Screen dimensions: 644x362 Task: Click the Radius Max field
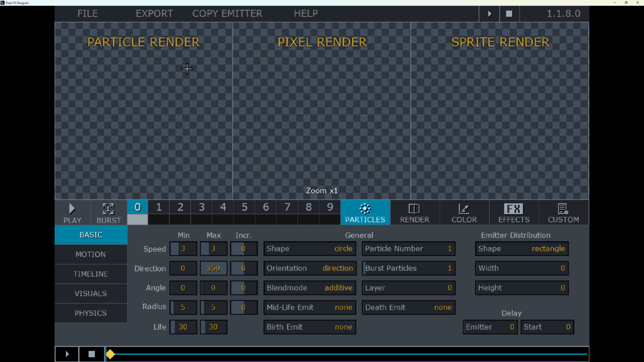[x=214, y=307]
